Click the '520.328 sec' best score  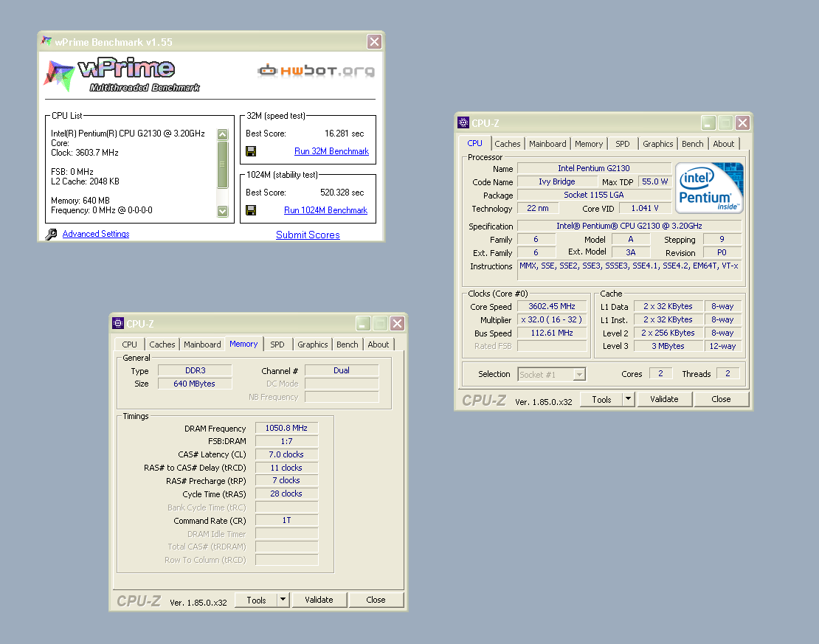point(342,193)
